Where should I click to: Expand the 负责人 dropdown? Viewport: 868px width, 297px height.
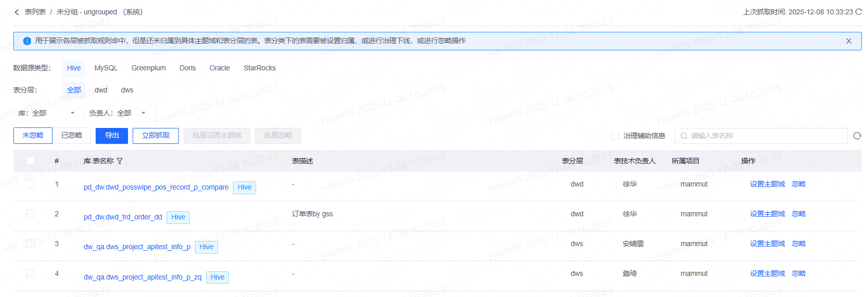[117, 113]
